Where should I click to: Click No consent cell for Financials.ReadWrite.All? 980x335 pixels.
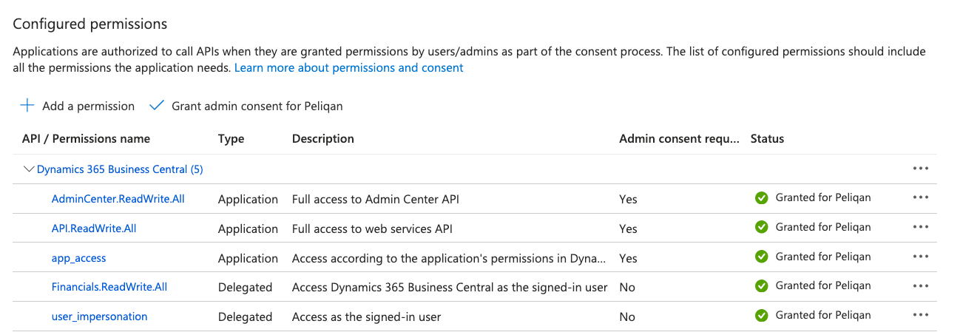pyautogui.click(x=627, y=287)
